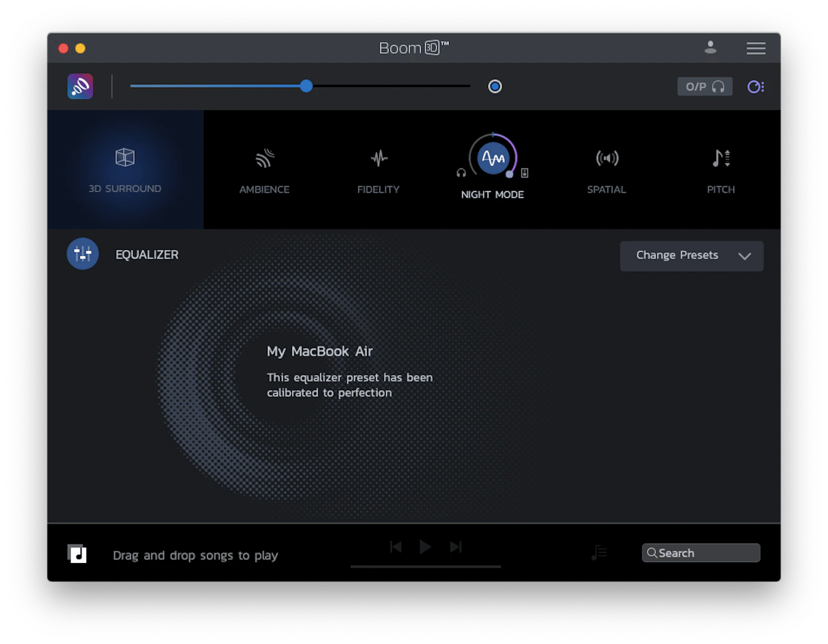
Task: Click the 'My MacBook Air' preset title
Action: tap(320, 351)
